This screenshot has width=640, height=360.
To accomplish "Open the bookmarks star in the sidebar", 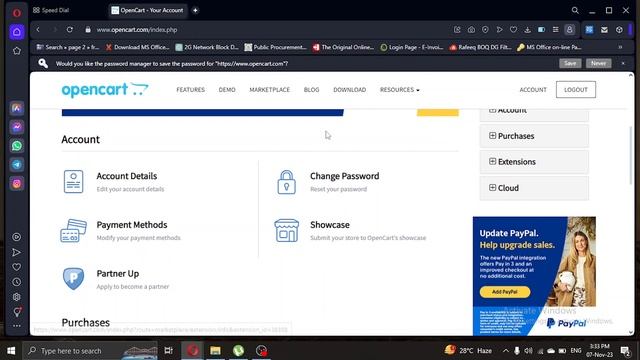I will coord(17,51).
